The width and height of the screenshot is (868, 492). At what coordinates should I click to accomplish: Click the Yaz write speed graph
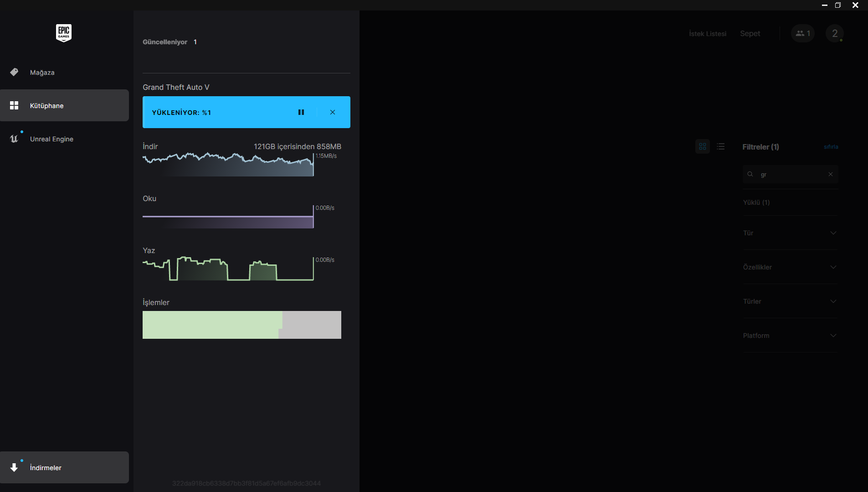click(228, 268)
